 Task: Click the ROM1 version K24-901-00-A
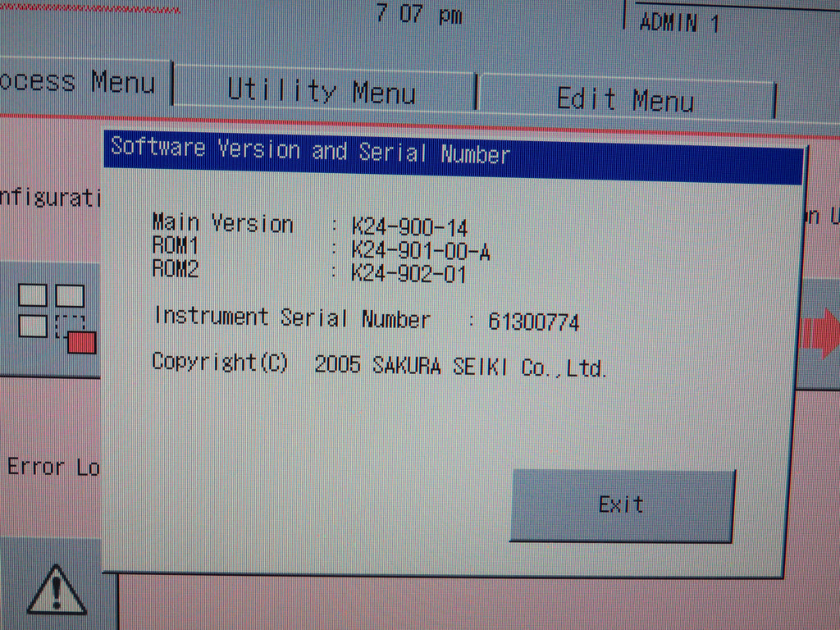coord(420,251)
